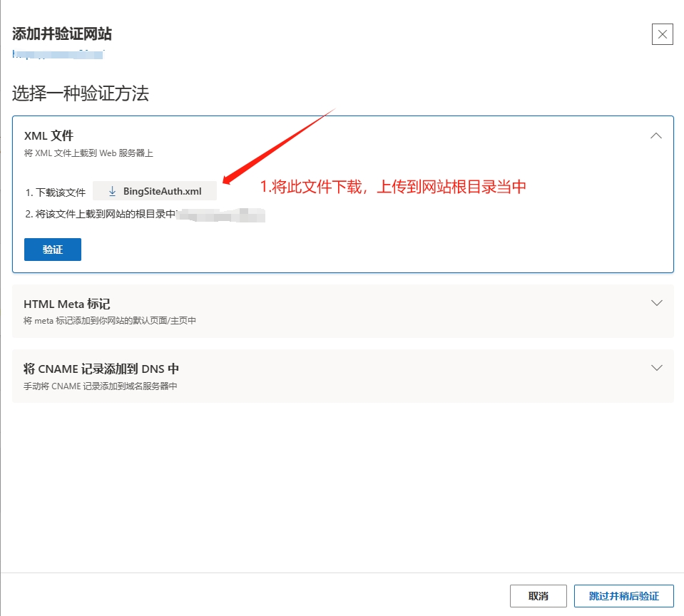Click the blue 验证 button

click(53, 250)
